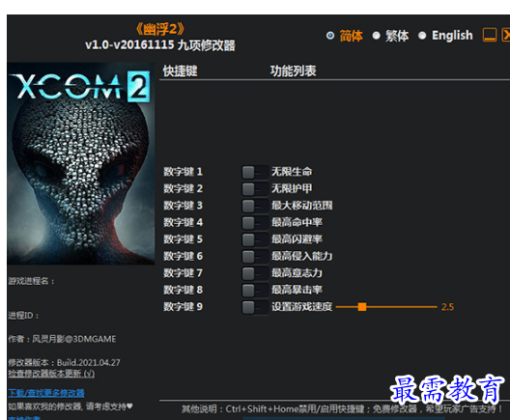Click the 最高侵入能力 function label
The width and height of the screenshot is (510, 420).
click(x=301, y=256)
